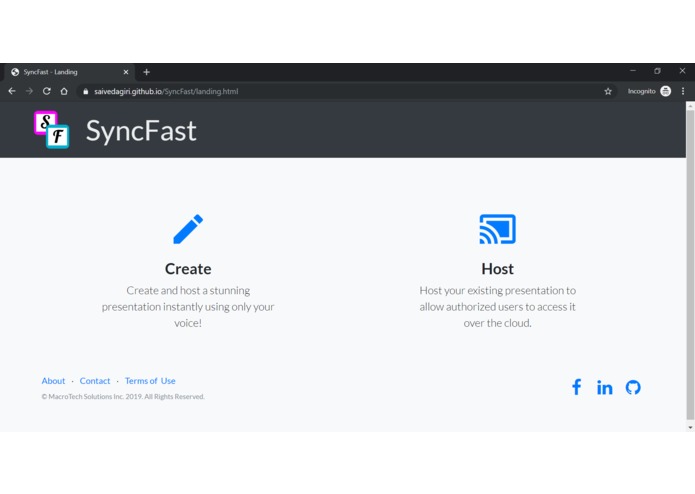Viewport: 695px width, 494px height.
Task: Minimize the browser window
Action: click(x=633, y=71)
